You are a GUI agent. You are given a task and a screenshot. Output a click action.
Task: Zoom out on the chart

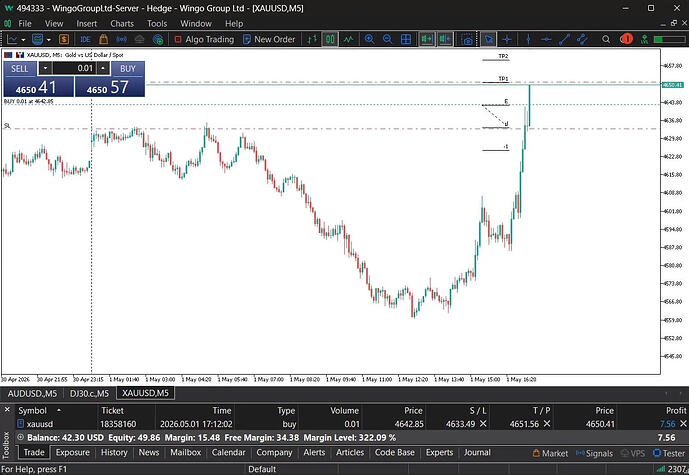point(387,40)
